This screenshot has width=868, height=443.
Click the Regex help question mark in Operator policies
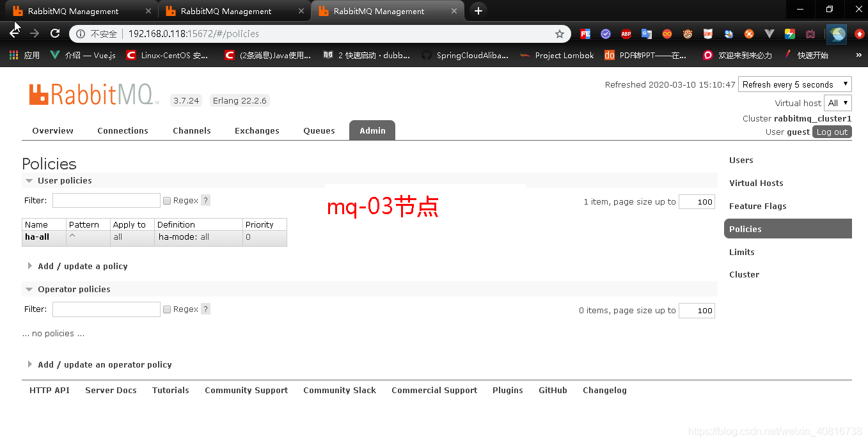pyautogui.click(x=205, y=309)
